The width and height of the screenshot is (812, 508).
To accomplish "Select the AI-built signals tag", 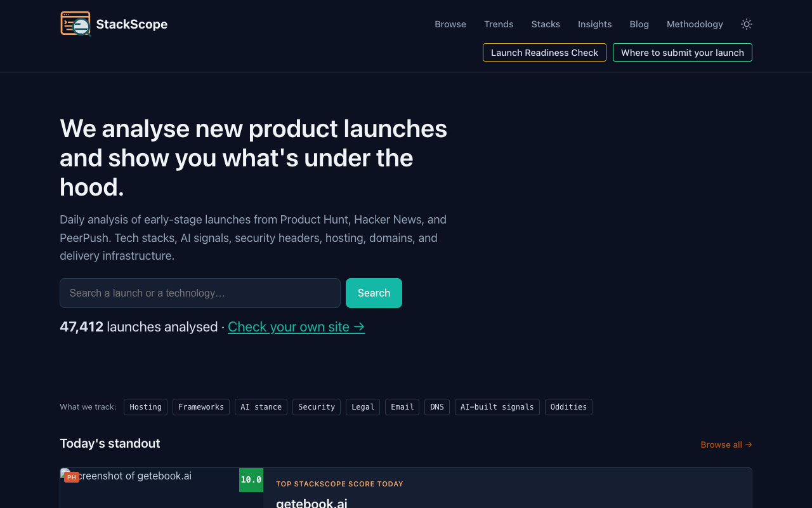I will click(497, 407).
